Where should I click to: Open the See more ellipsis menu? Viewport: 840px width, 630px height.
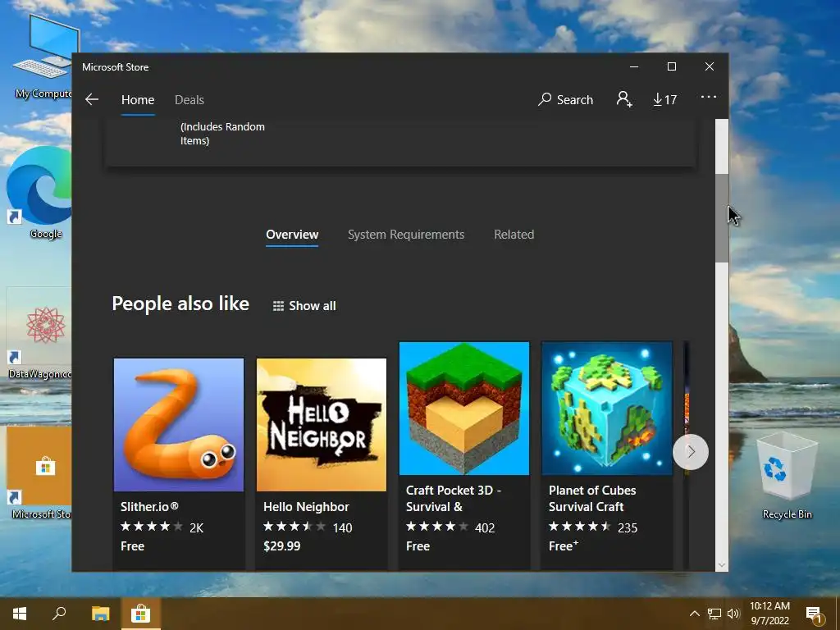[708, 97]
